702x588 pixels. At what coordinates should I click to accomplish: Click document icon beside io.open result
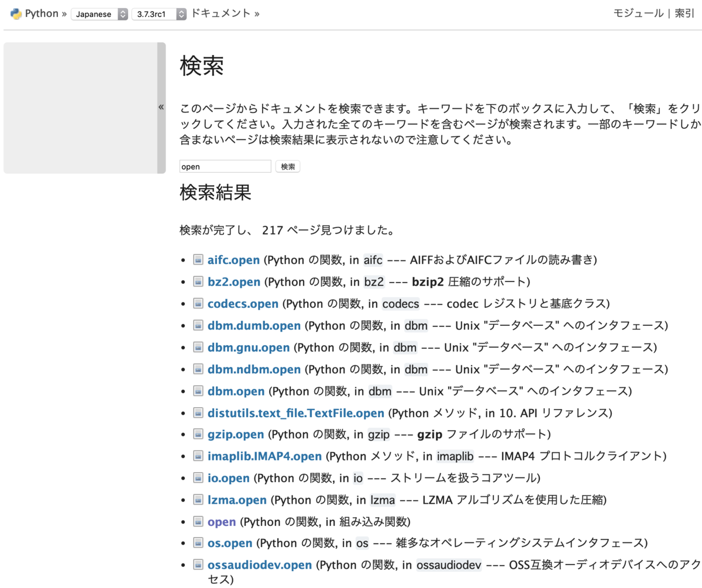[198, 478]
